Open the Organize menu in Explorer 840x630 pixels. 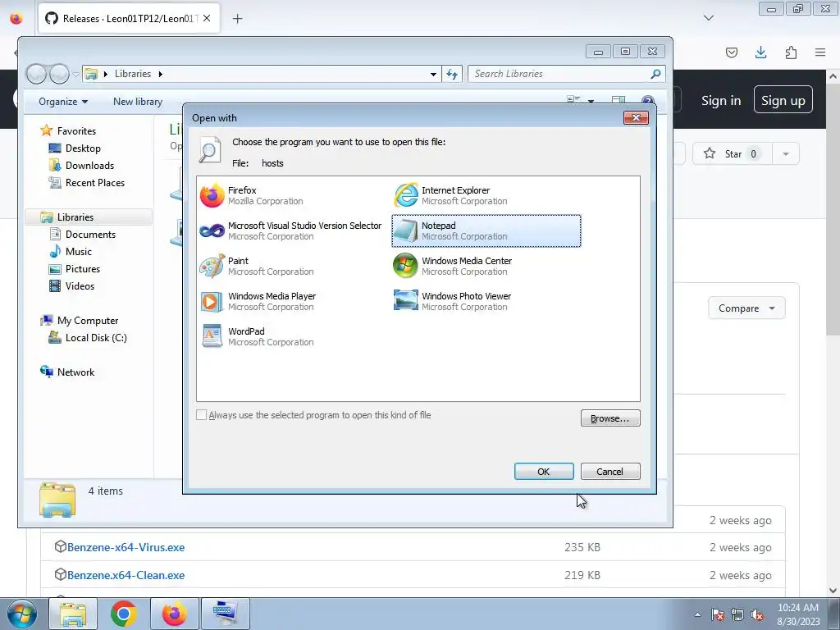click(62, 101)
